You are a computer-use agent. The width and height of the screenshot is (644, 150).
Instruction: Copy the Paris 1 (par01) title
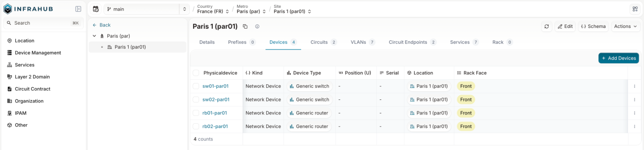point(245,26)
